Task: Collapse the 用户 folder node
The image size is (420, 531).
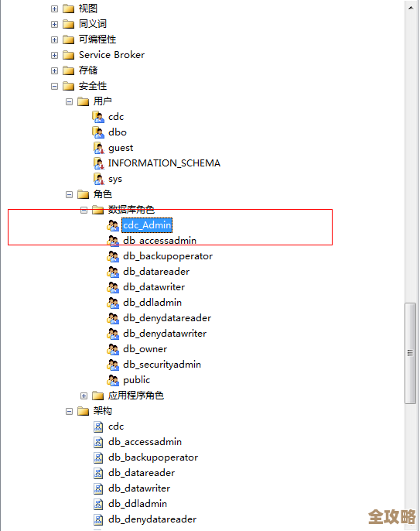Action: click(x=69, y=101)
